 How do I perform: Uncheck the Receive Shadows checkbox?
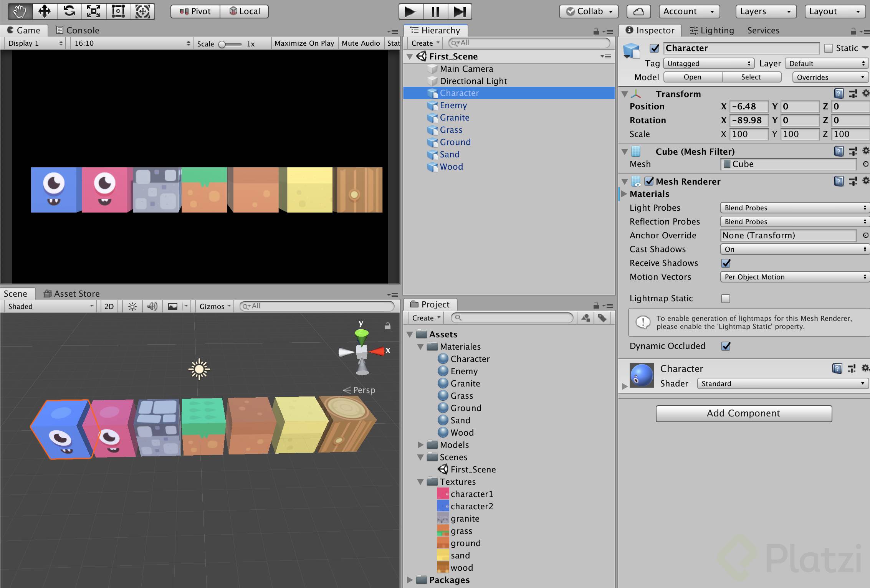tap(726, 263)
